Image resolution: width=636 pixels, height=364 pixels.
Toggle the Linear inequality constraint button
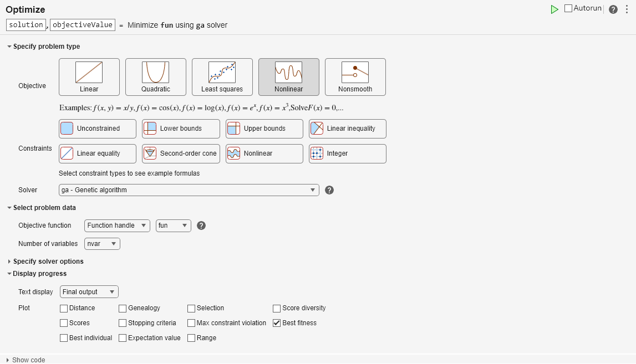pos(348,129)
